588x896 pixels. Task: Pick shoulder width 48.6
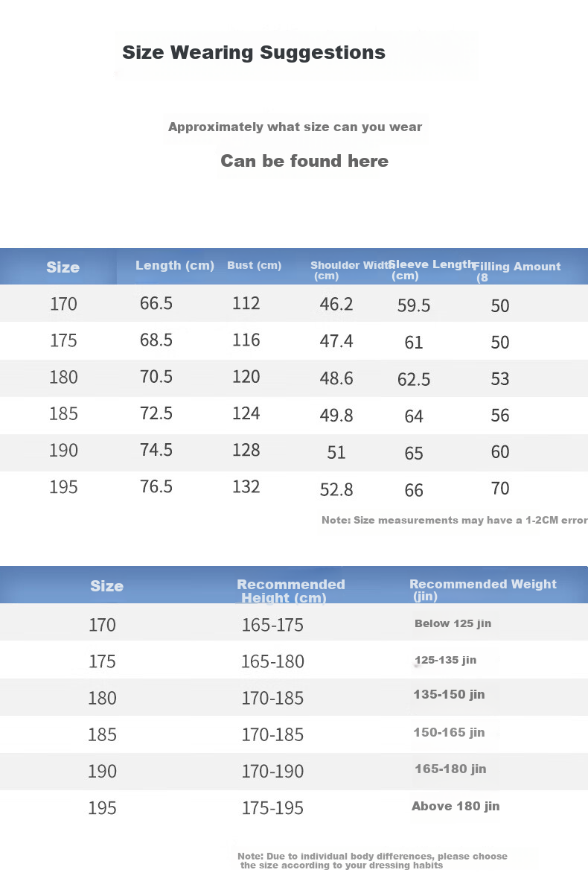point(336,378)
